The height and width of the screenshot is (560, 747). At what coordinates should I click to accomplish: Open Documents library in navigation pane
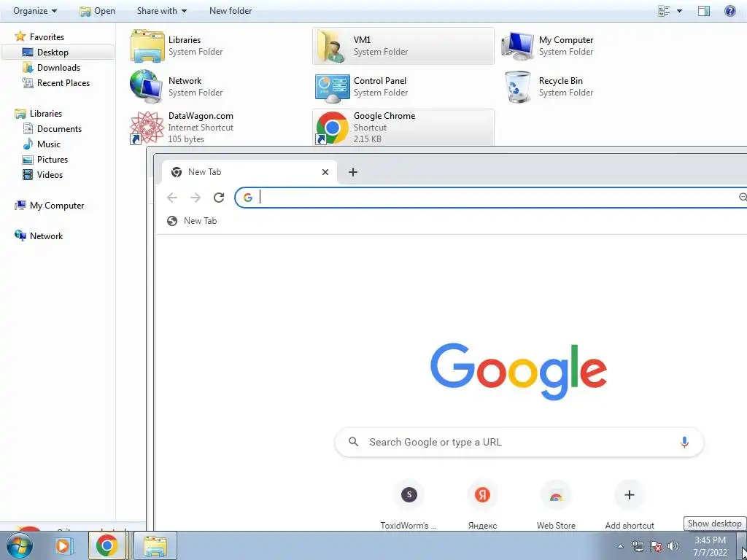(59, 129)
